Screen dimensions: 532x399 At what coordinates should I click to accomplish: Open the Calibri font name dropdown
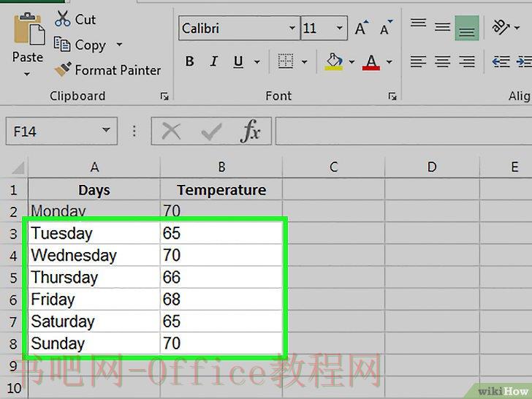(x=292, y=28)
